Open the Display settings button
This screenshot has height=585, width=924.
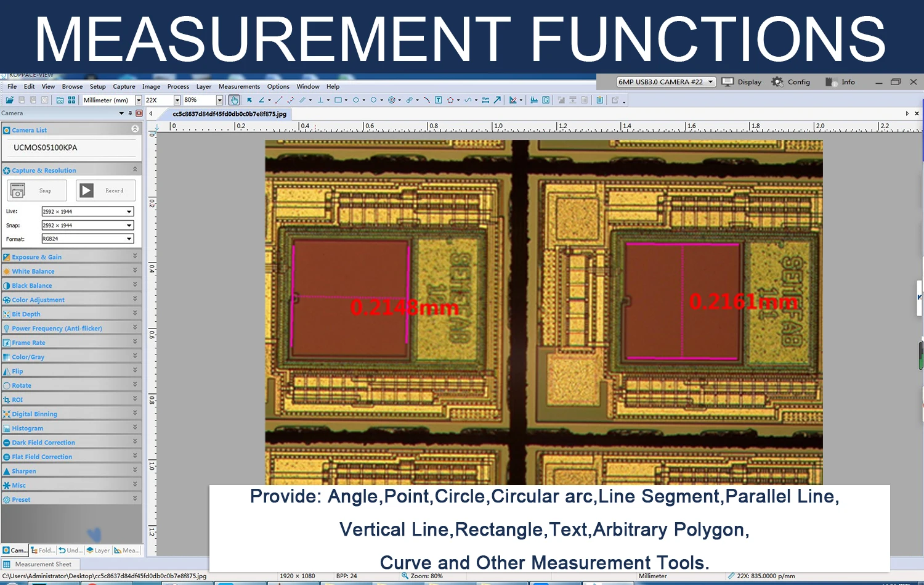pyautogui.click(x=742, y=82)
